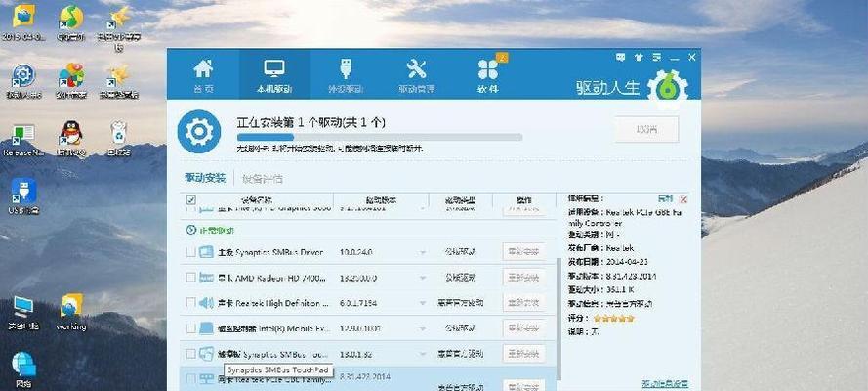Open version dropdown for Intel(R) Mobile row
Viewport: 868px width, 391px height.
(423, 328)
